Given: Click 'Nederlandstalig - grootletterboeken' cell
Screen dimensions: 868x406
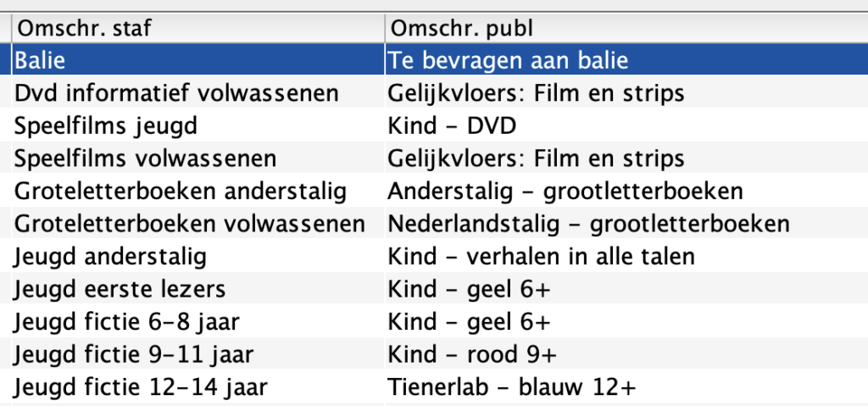Looking at the screenshot, I should pos(589,225).
